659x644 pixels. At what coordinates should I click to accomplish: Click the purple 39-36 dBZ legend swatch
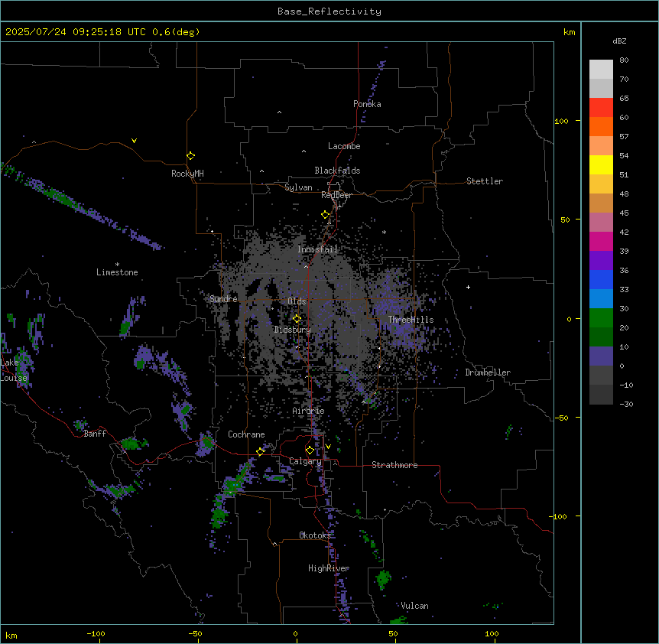tap(601, 261)
